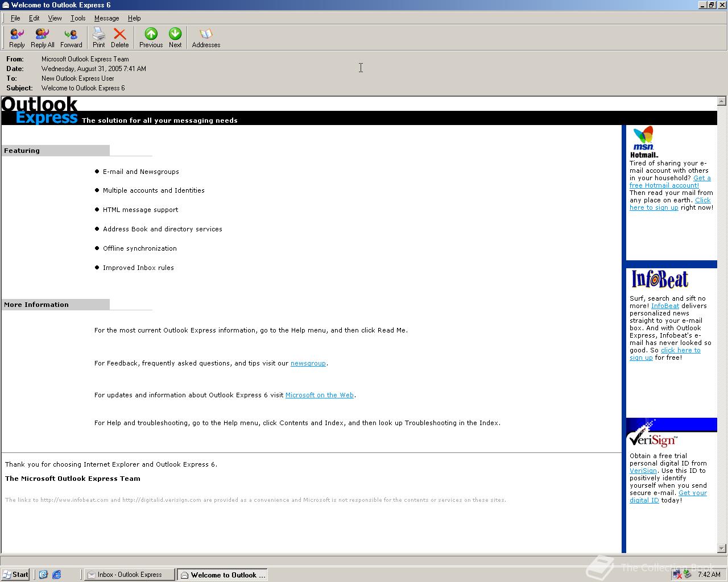Click the subject 'Welcome to Outlook Express 6'
This screenshot has height=582, width=728.
[83, 88]
